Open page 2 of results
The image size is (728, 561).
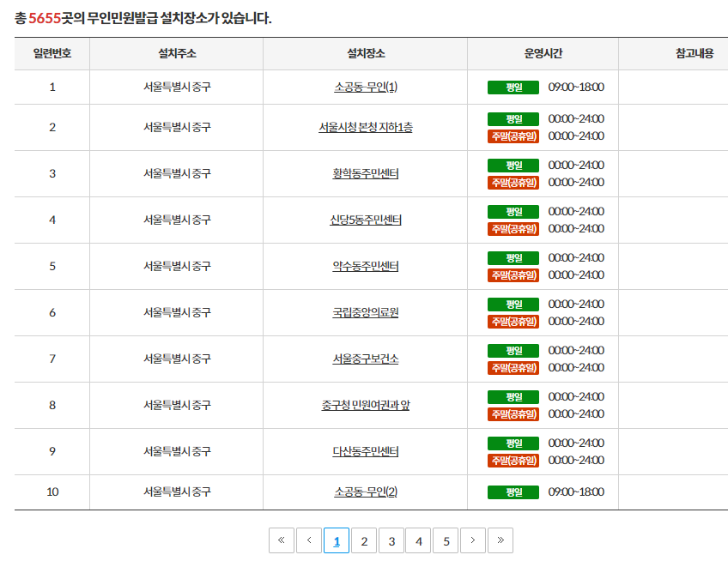point(364,540)
